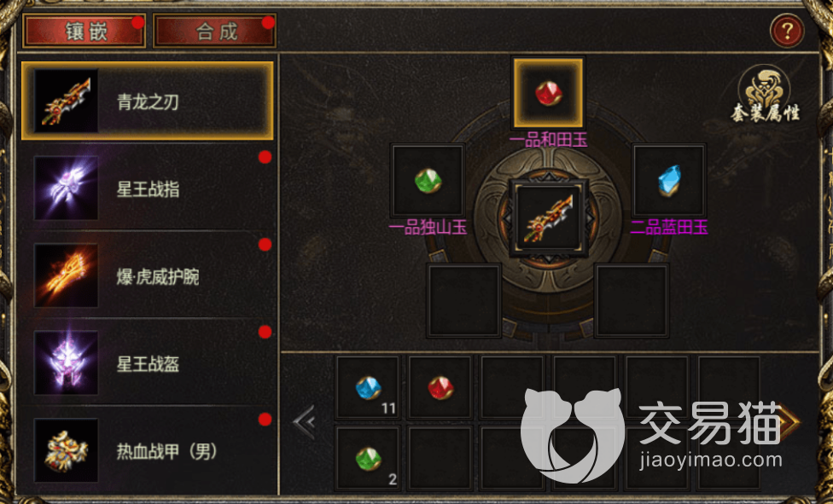Select the red 一品和田玉 gem slot

pyautogui.click(x=548, y=93)
